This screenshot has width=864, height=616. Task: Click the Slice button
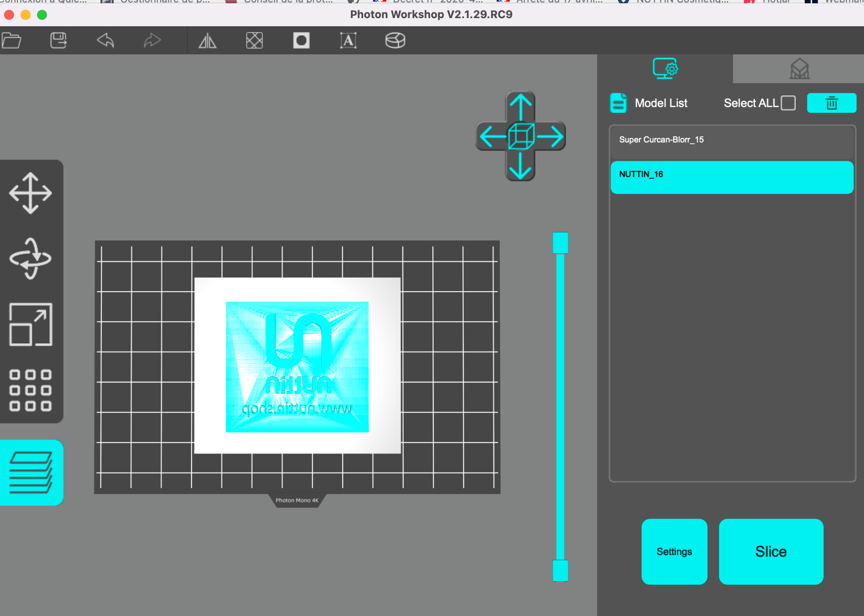point(771,551)
